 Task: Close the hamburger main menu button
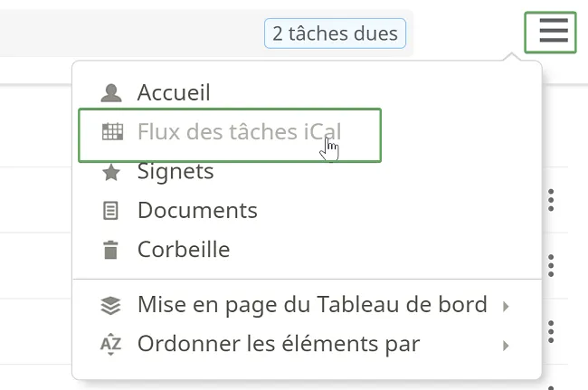tap(550, 33)
